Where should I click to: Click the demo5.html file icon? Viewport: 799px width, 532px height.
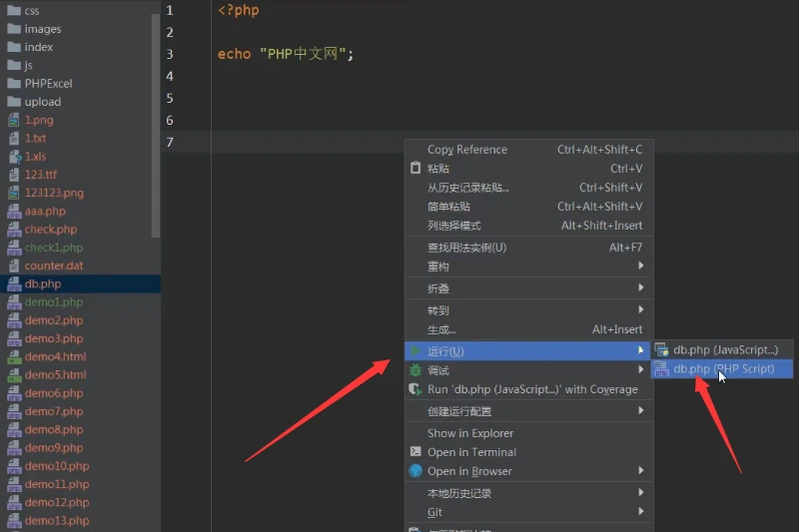14,375
